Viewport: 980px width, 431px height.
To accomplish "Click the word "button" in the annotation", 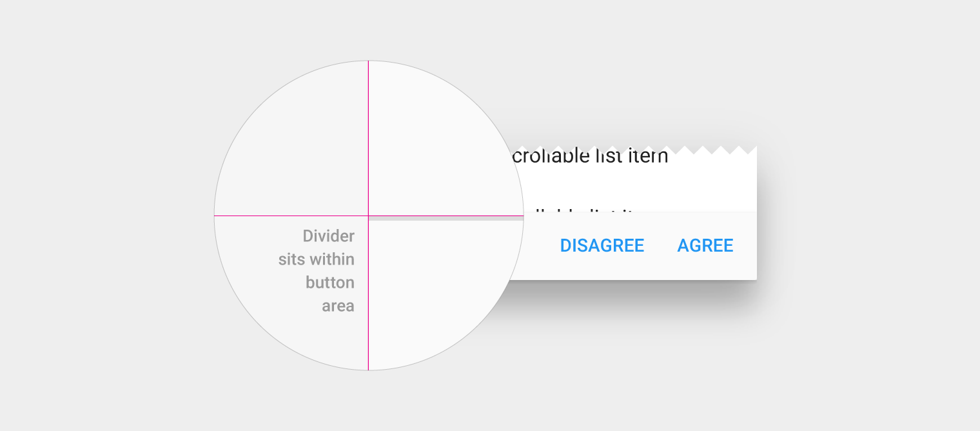I will [330, 283].
